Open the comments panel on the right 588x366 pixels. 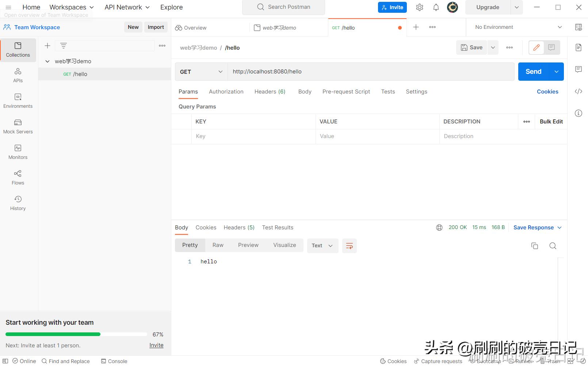click(x=578, y=69)
